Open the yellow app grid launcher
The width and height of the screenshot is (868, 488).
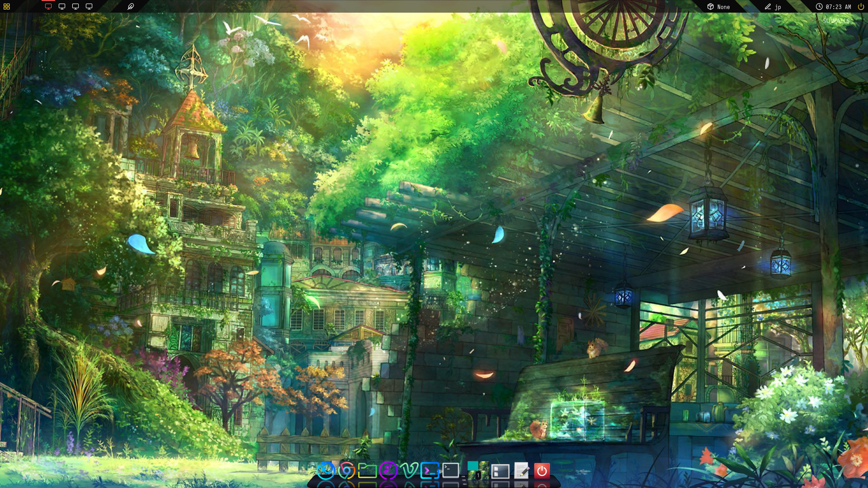(7, 6)
